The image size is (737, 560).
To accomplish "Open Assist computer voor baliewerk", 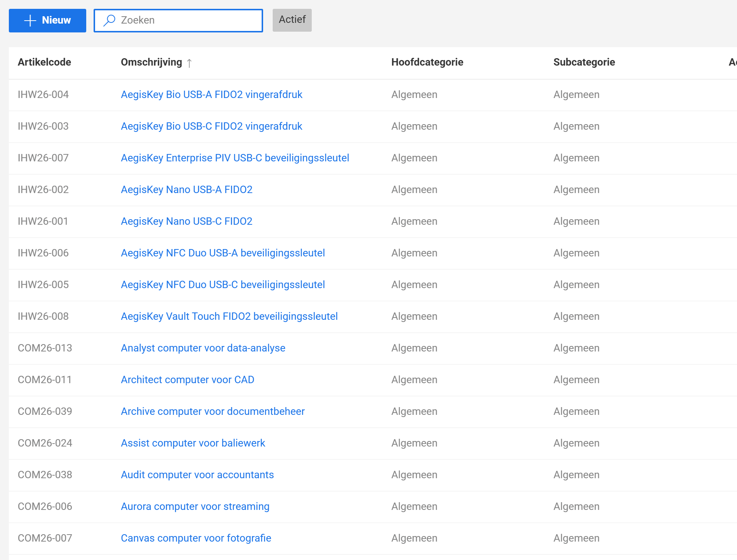I will pyautogui.click(x=193, y=443).
